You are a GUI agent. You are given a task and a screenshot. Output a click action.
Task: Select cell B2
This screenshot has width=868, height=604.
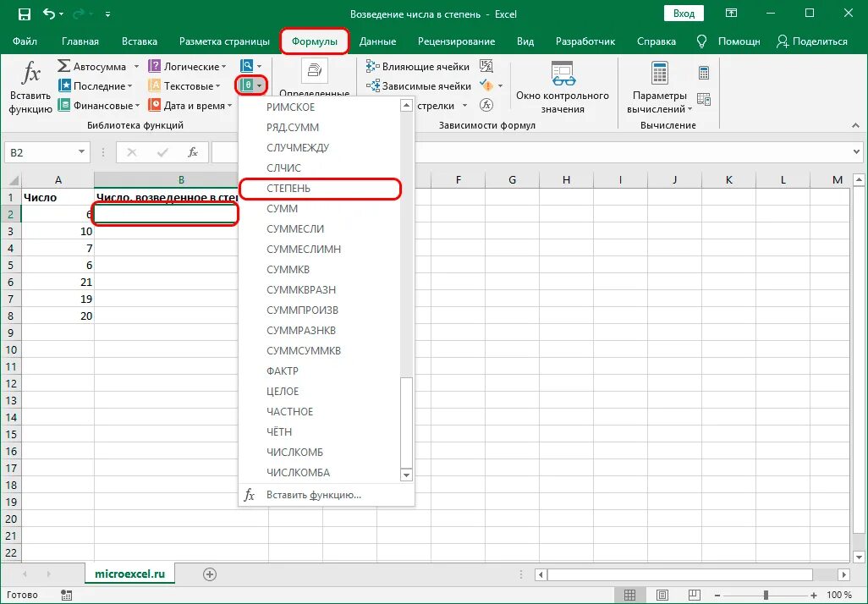tap(166, 214)
